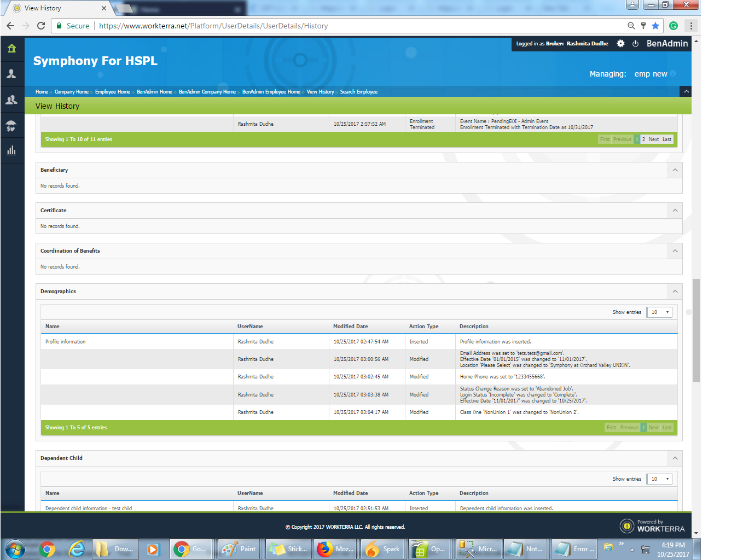Click Last in the top table pagination
Image resolution: width=743 pixels, height=560 pixels.
(x=667, y=139)
